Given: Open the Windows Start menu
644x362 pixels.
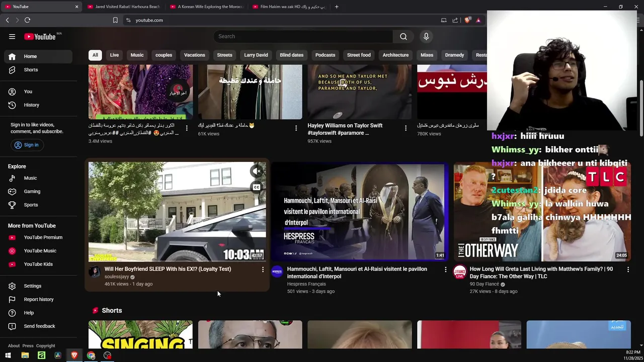Looking at the screenshot, I should pos(8,355).
